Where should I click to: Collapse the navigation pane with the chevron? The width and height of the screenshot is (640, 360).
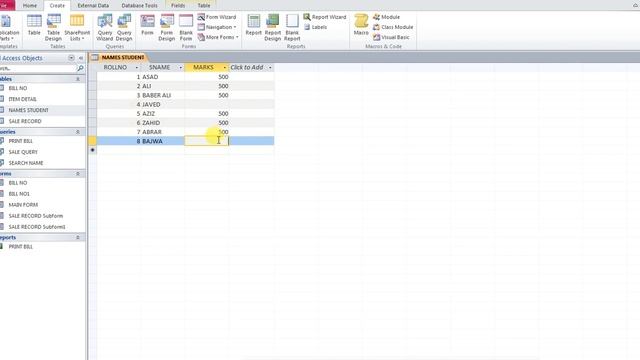(x=81, y=58)
